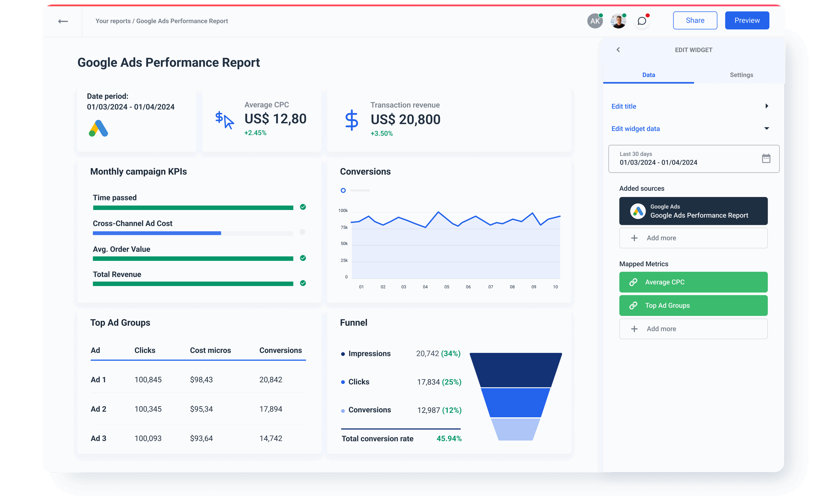Click the Share button
828x504 pixels.
pos(695,20)
